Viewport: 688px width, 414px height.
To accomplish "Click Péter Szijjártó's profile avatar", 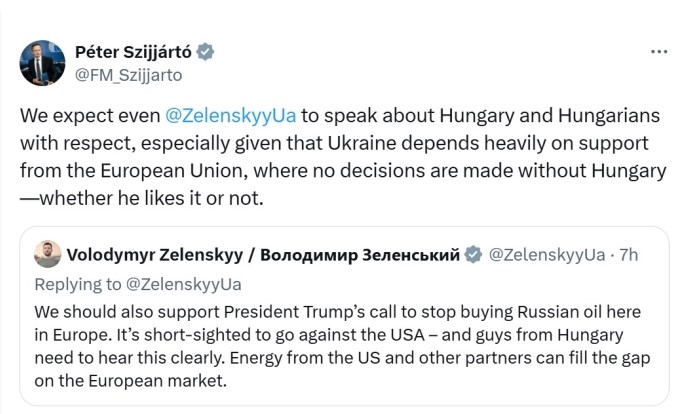I will click(x=43, y=63).
